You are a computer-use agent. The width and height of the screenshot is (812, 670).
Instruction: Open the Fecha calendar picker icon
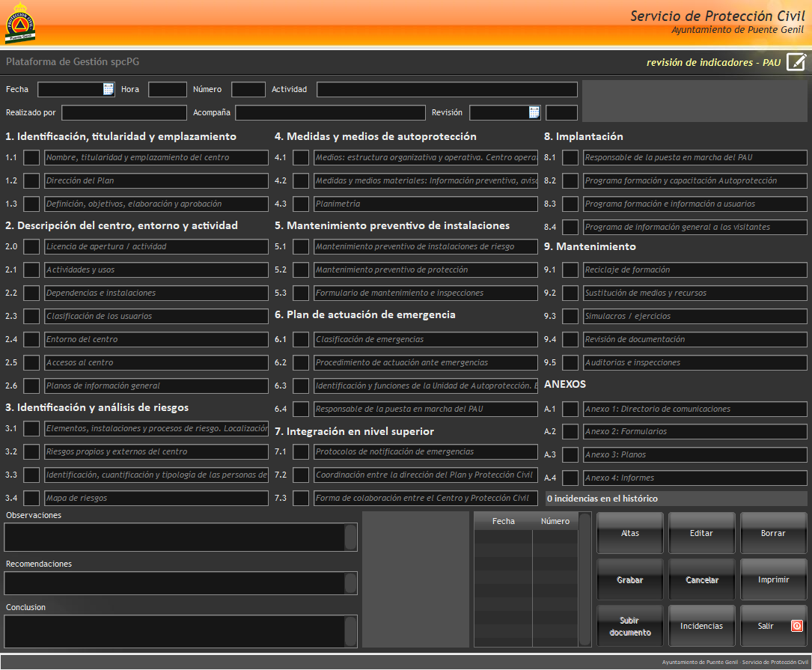click(109, 89)
